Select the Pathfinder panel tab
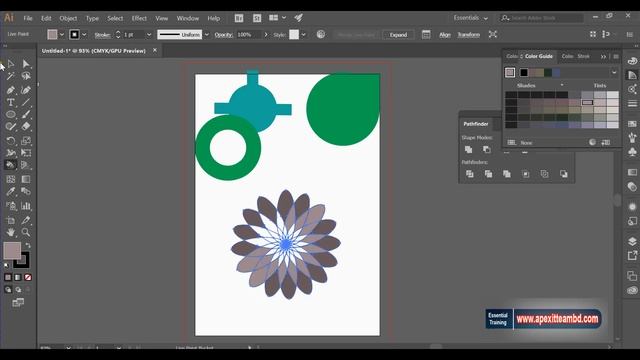The width and height of the screenshot is (640, 360). [476, 124]
